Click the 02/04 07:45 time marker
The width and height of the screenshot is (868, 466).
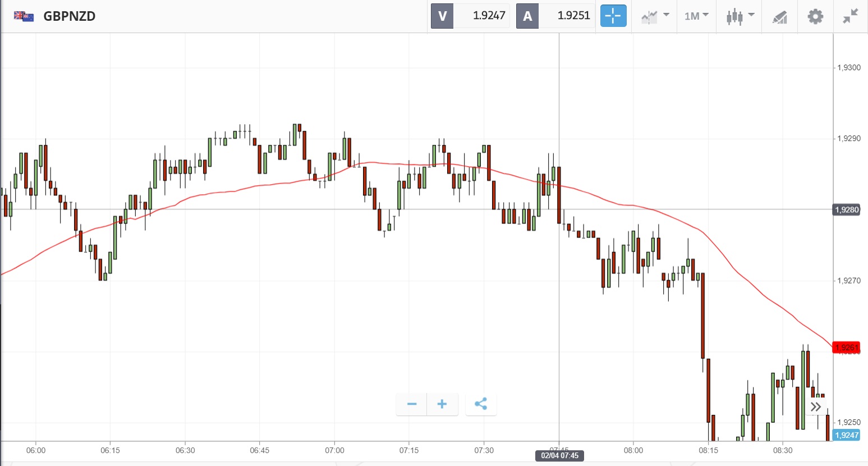coord(559,455)
